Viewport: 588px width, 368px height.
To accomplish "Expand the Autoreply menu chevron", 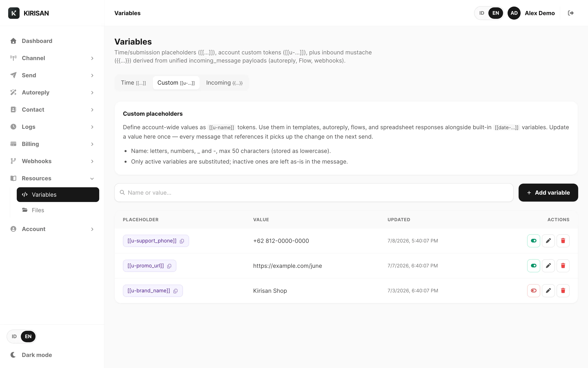I will coord(92,93).
